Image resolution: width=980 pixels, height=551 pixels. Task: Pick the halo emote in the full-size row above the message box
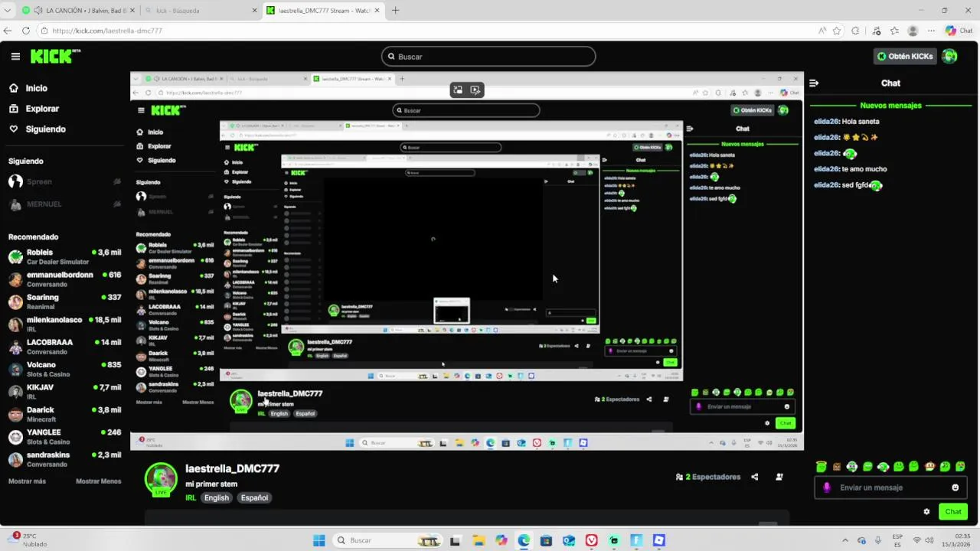pyautogui.click(x=821, y=466)
